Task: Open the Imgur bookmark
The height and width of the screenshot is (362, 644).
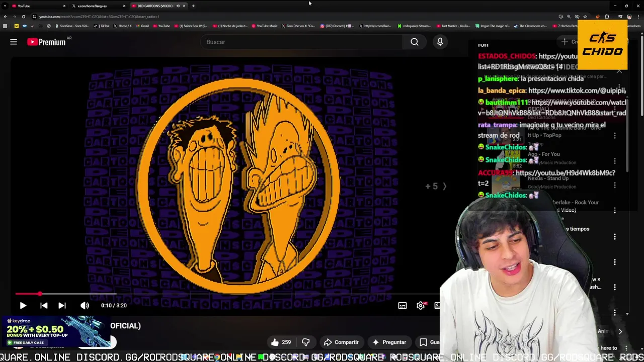Action: [493, 26]
